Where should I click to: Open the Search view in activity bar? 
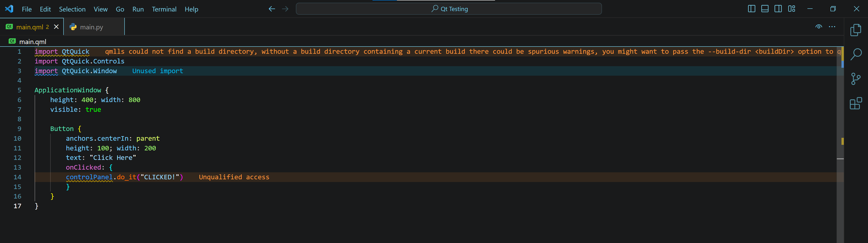click(856, 54)
